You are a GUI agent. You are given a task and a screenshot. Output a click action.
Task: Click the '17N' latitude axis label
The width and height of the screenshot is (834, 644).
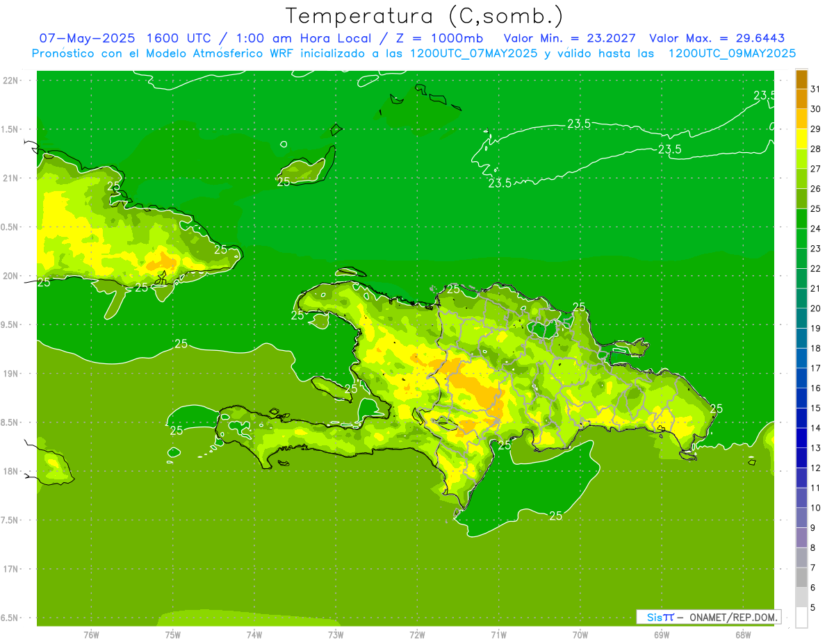tap(11, 569)
